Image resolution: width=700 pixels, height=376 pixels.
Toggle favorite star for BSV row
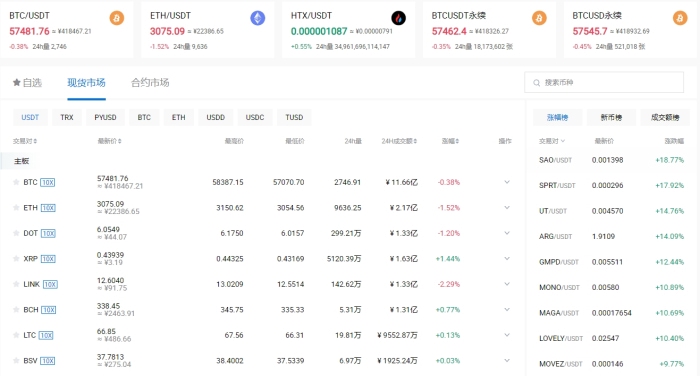pyautogui.click(x=16, y=360)
